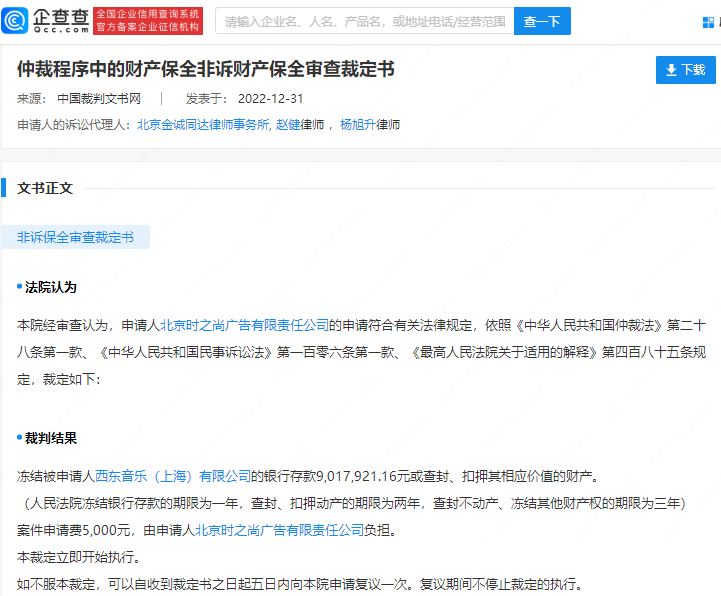Click the line 本裁定立即开始执行
Screen dimensions: 721x596
79,557
